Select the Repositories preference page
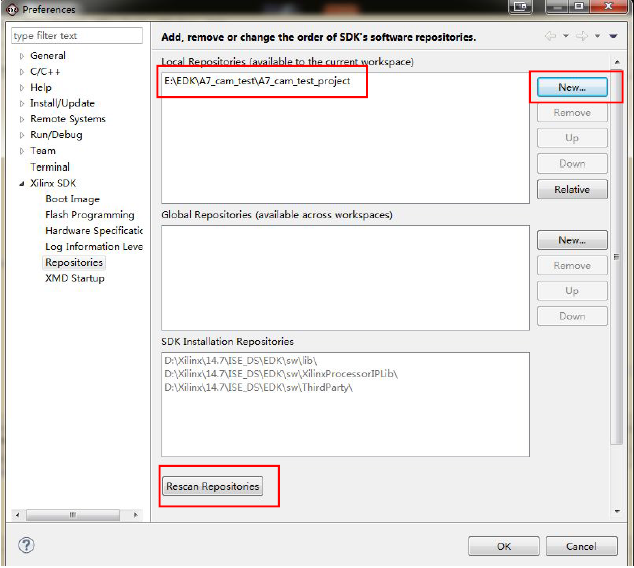This screenshot has height=568, width=634. pyautogui.click(x=74, y=263)
